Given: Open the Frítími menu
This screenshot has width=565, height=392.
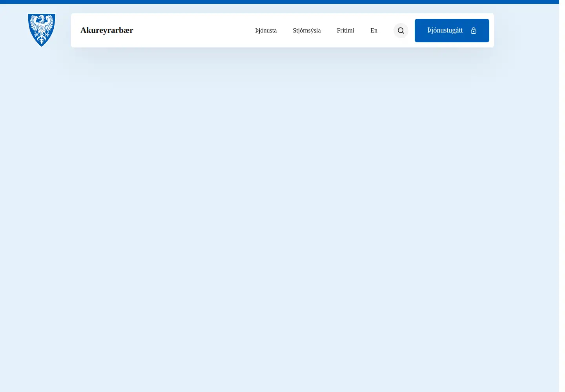Looking at the screenshot, I should [x=346, y=31].
